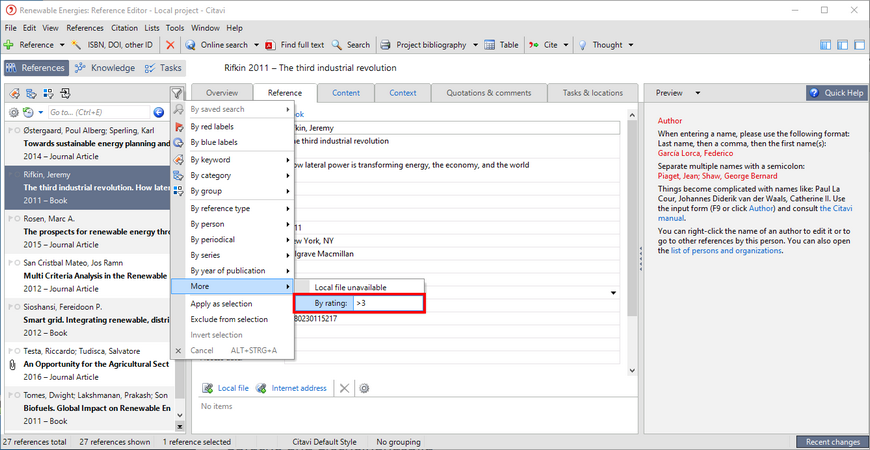The width and height of the screenshot is (870, 450).
Task: Open the history dropdown arrow beside clock
Action: (x=41, y=113)
